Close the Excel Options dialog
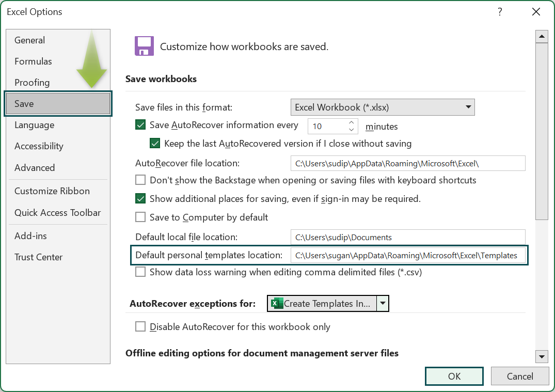 click(x=536, y=12)
